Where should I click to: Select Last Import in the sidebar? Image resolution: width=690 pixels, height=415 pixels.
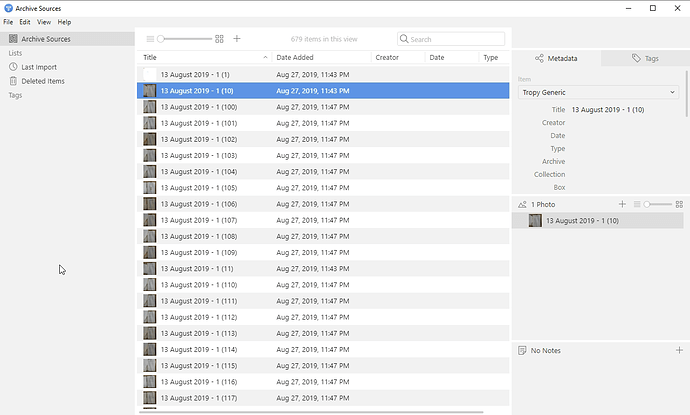pyautogui.click(x=67, y=67)
